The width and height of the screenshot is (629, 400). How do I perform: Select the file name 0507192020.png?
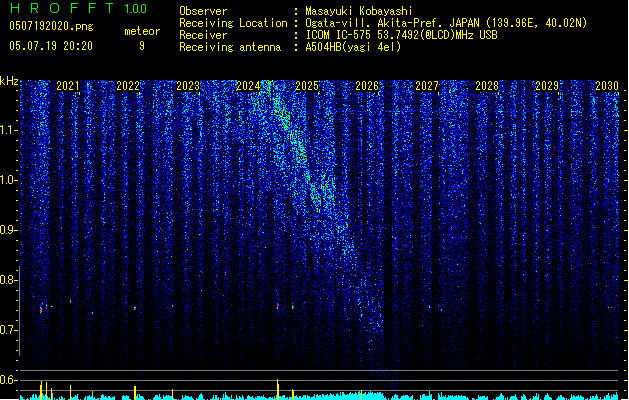[x=51, y=26]
